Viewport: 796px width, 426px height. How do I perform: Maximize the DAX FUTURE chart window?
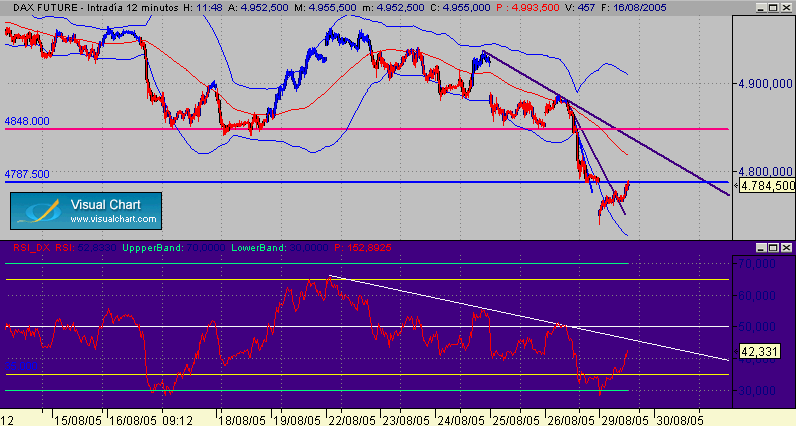[773, 8]
